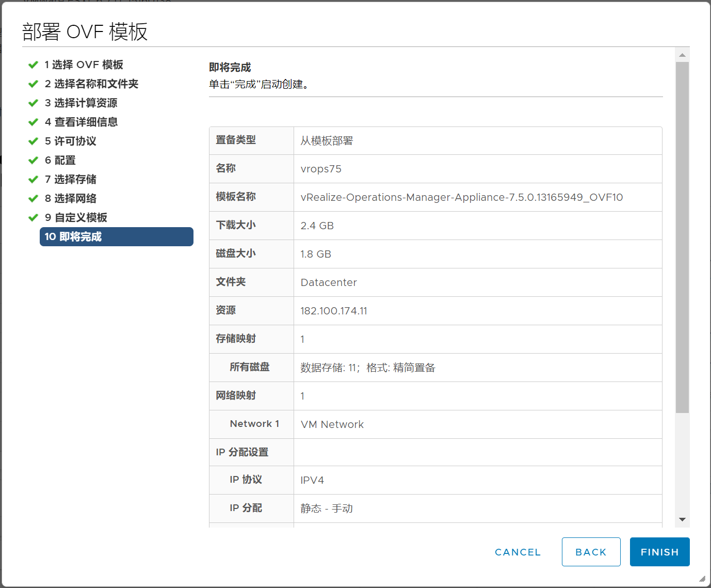Click the 所有磁盘 value 数据存储: 11
The image size is (711, 588).
tap(368, 368)
